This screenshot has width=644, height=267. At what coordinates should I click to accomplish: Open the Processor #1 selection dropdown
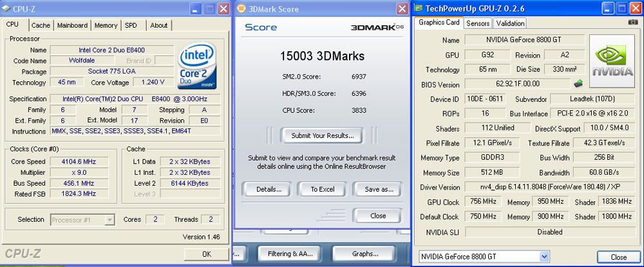tap(109, 220)
